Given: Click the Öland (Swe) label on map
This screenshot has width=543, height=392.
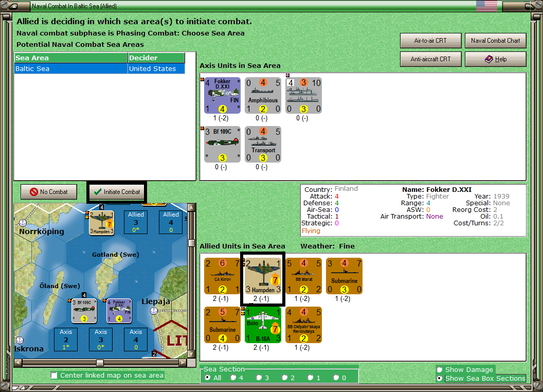Looking at the screenshot, I should 60,286.
